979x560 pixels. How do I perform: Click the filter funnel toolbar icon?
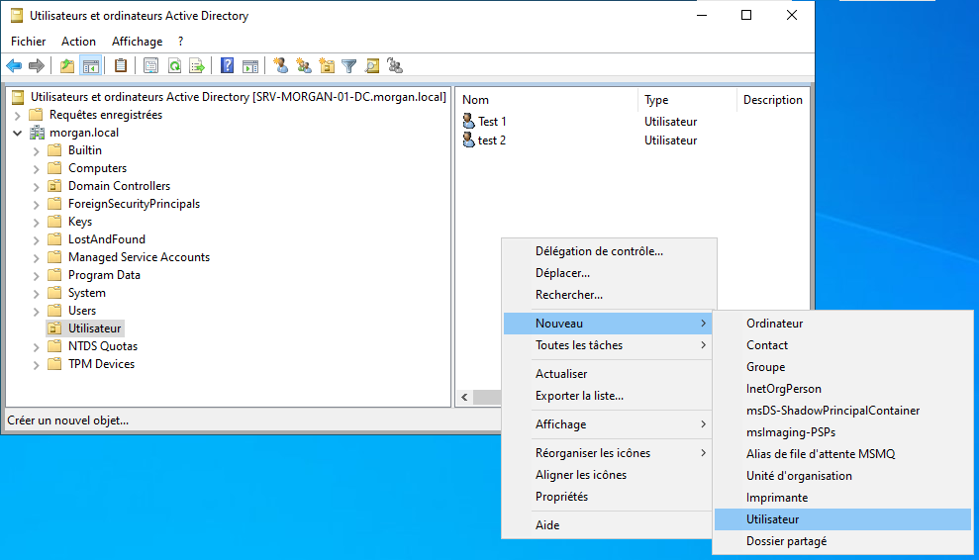(x=349, y=66)
